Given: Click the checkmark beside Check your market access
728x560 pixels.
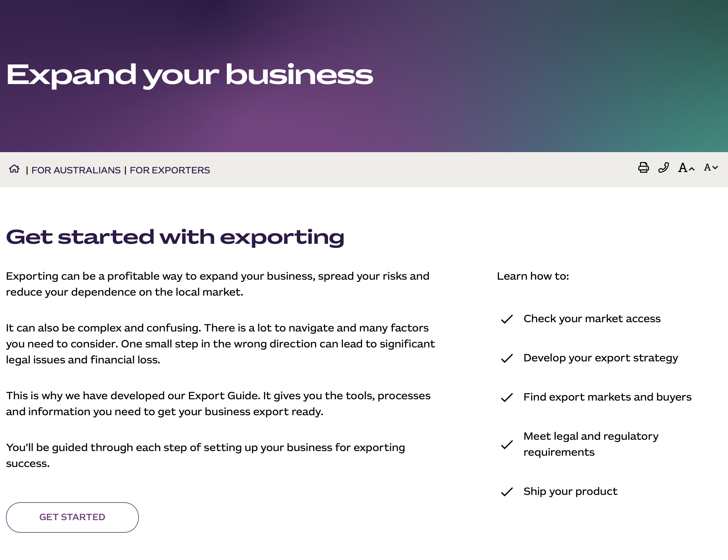Looking at the screenshot, I should click(507, 319).
